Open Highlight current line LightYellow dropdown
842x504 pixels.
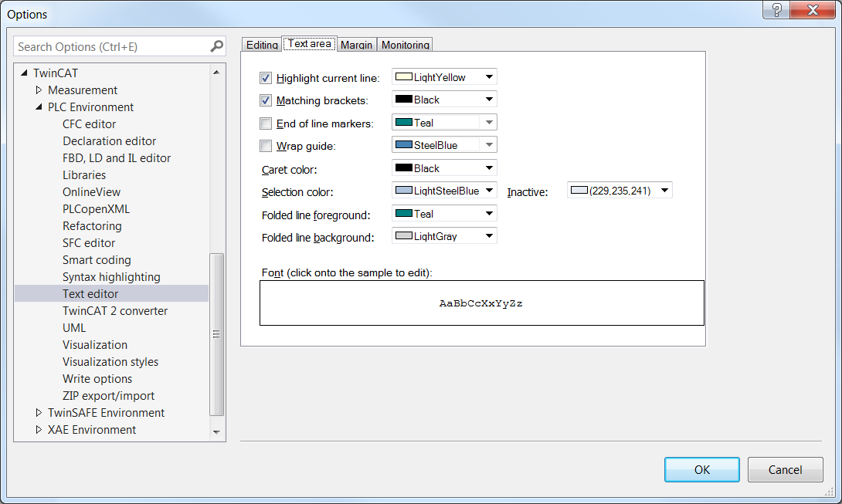444,76
